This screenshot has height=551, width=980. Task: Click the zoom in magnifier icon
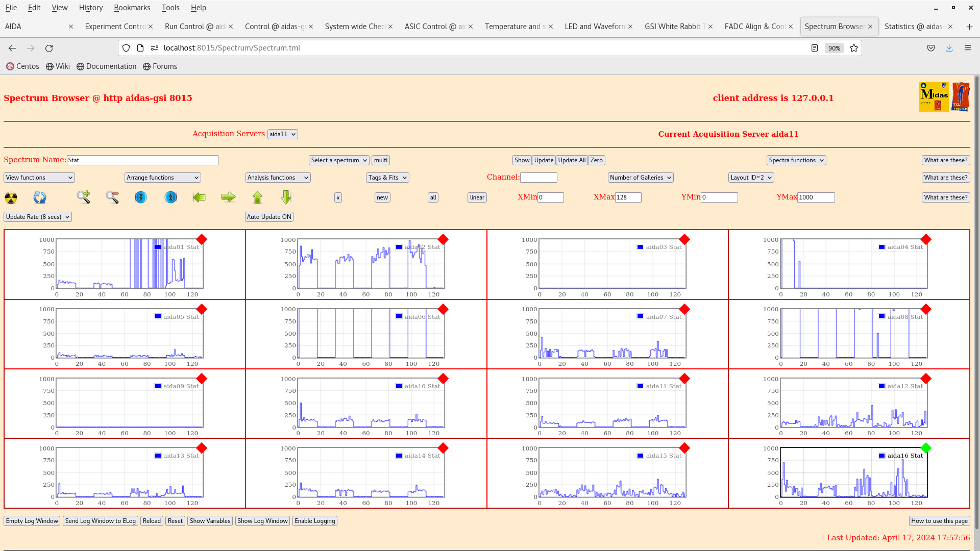(83, 197)
